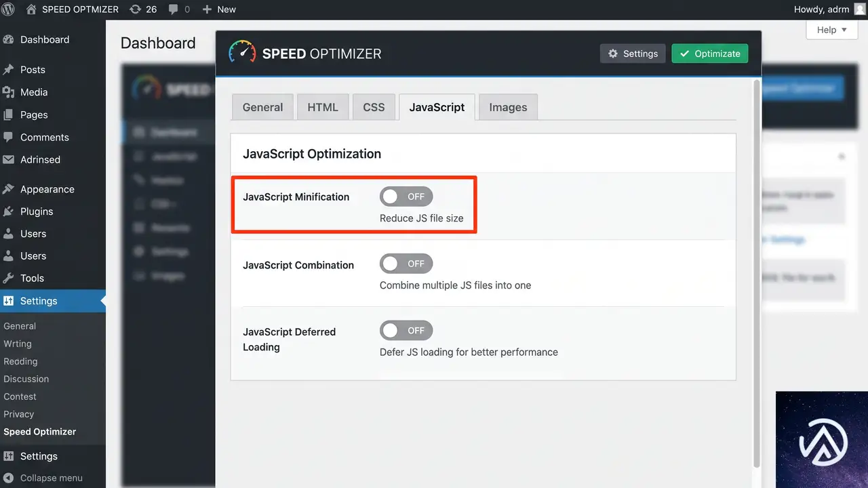Open Speed Optimizer in the Settings submenu
This screenshot has width=868, height=488.
tap(40, 432)
